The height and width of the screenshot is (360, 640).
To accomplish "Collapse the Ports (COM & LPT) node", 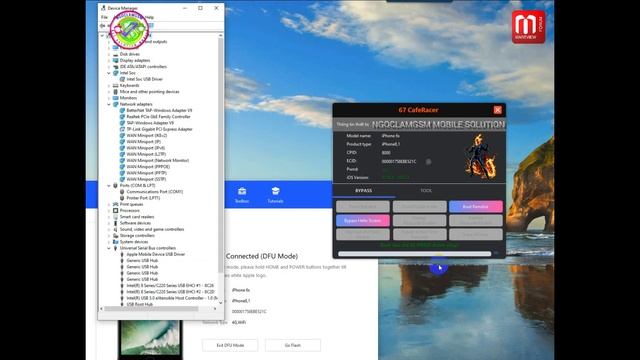I will [109, 186].
